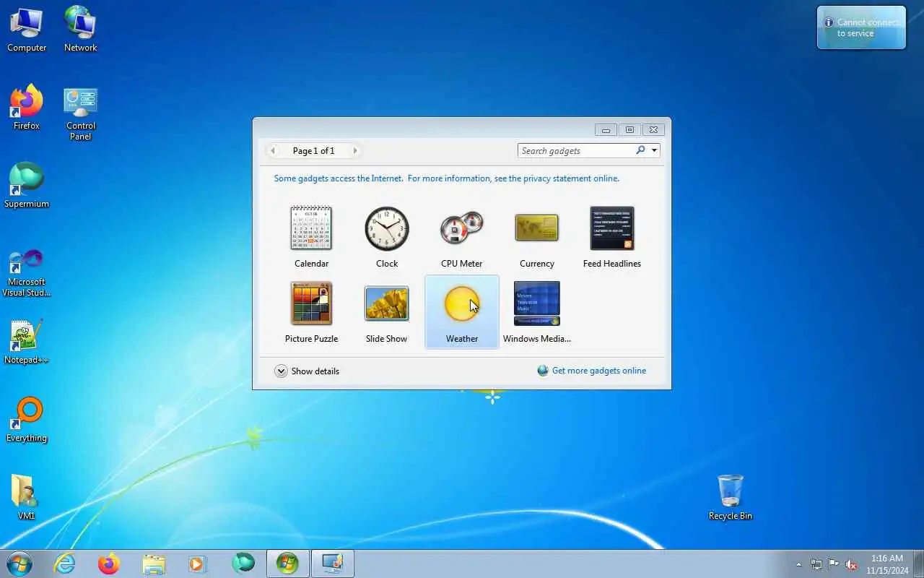Open the Microsoft Visual Studio shortcut

(27, 272)
